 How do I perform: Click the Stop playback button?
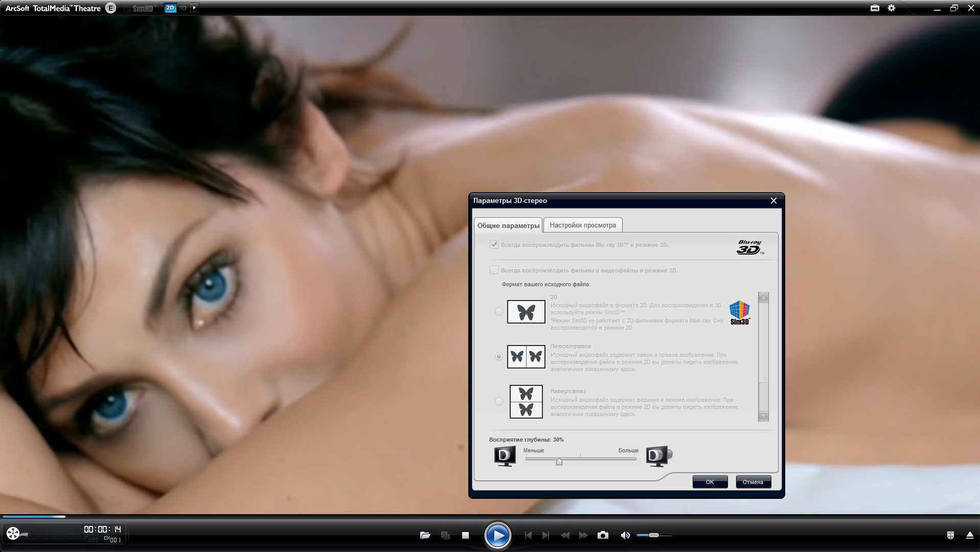[465, 535]
